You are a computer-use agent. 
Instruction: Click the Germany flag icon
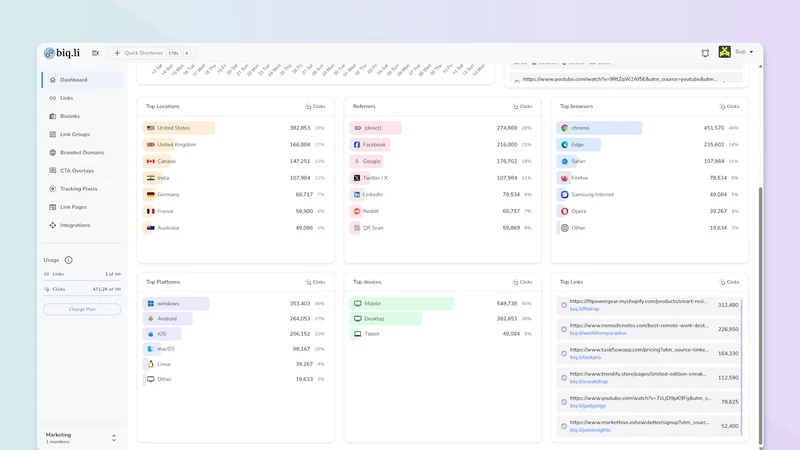tap(151, 194)
